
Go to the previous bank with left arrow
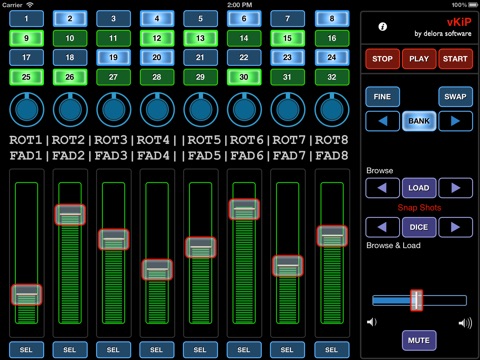(382, 121)
